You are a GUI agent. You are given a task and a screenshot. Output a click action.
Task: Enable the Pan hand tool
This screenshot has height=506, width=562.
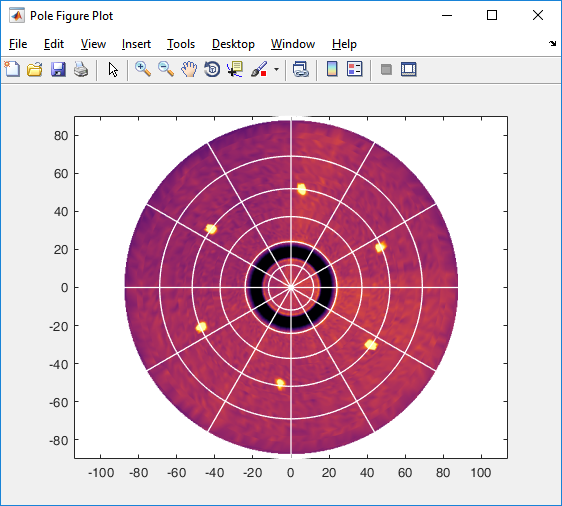(x=189, y=69)
